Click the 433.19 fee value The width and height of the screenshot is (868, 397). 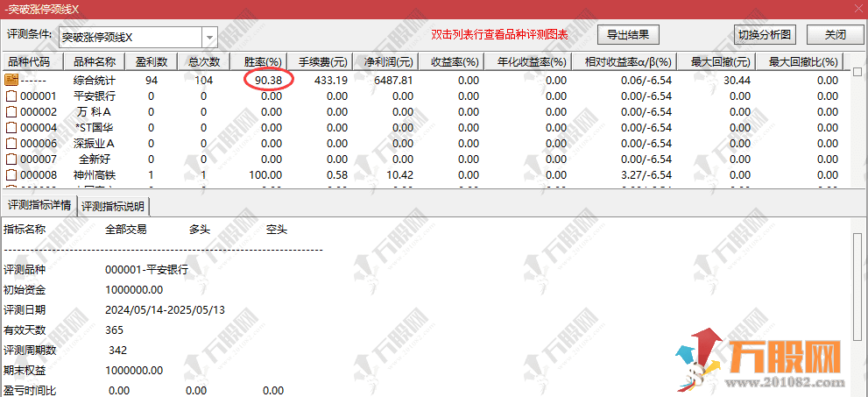(x=330, y=81)
